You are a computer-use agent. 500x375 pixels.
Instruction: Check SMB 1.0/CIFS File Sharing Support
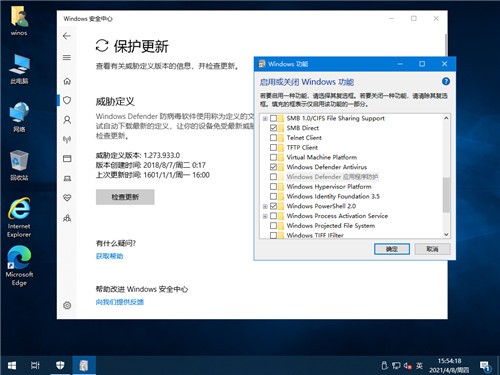coord(273,118)
